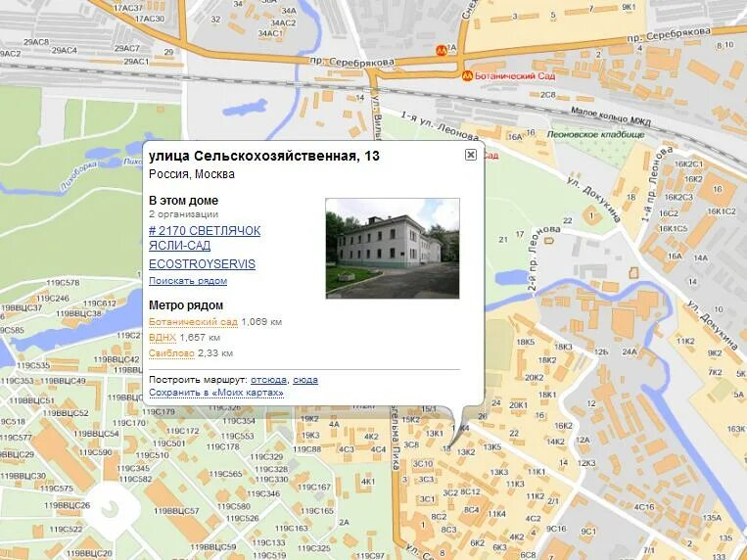Click building label 11К1
Viewport: 747px width, 560px height.
[x=536, y=471]
